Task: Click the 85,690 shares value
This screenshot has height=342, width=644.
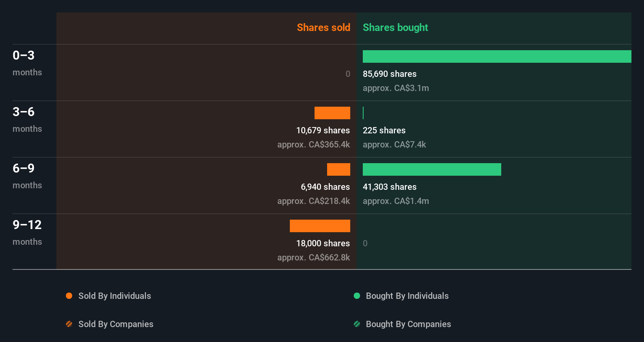Action: [x=389, y=74]
